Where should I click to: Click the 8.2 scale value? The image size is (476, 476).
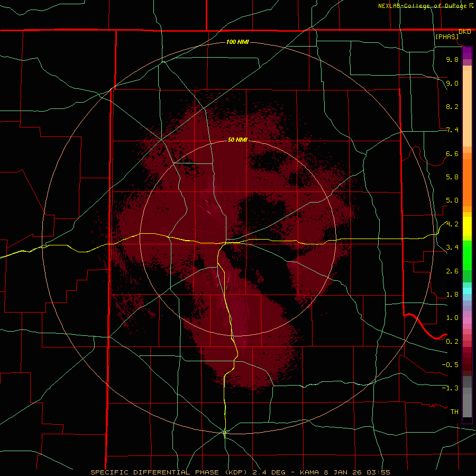452,106
